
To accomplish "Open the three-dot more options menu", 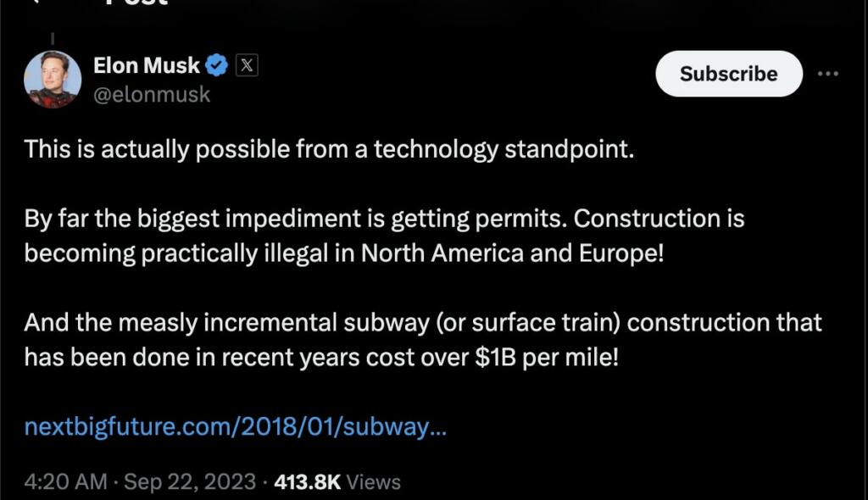I will [827, 74].
